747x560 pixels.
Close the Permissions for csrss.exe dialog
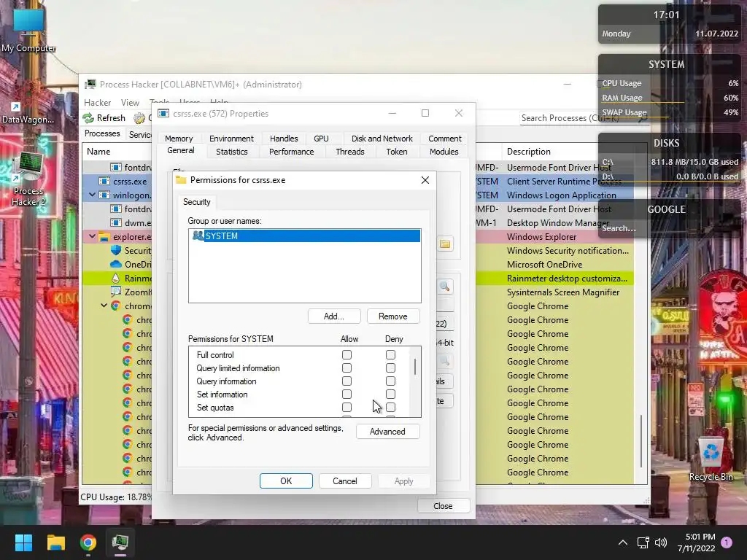point(425,180)
